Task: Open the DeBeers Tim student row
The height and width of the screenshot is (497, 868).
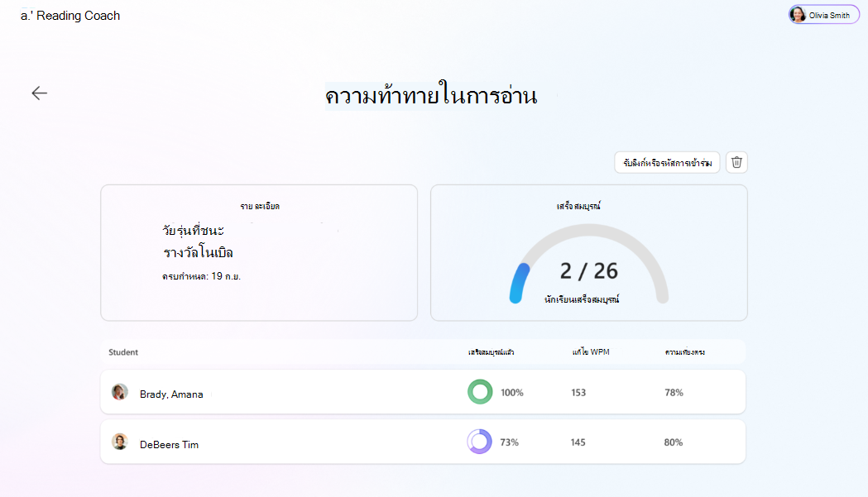Action: coord(423,442)
